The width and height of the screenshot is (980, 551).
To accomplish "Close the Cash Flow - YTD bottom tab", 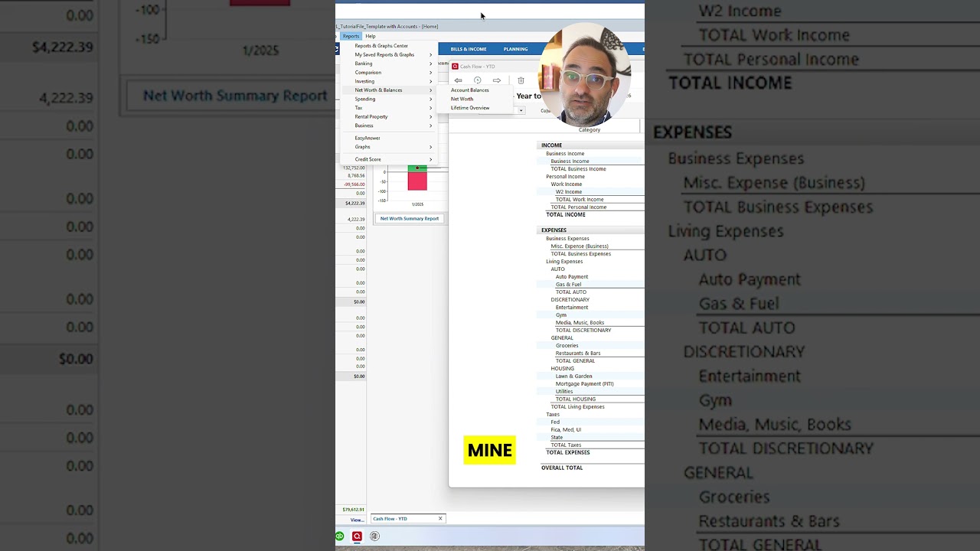I will [x=440, y=519].
